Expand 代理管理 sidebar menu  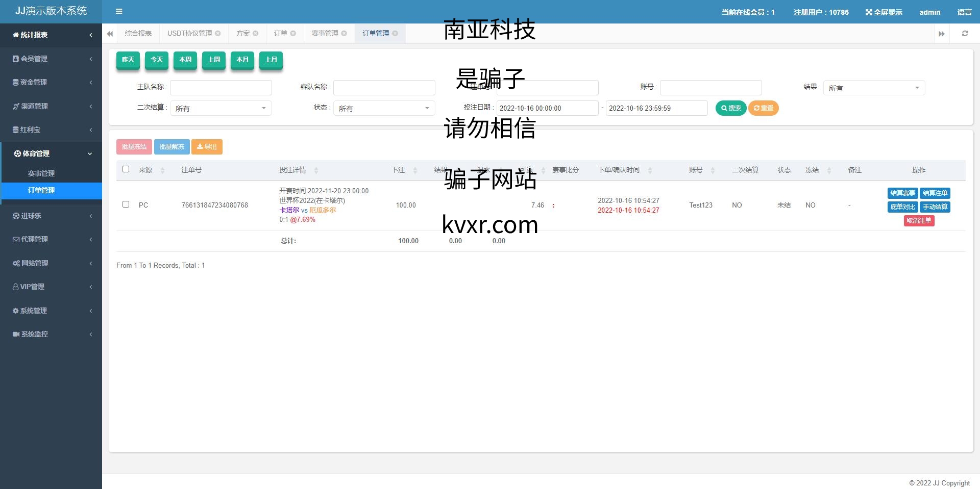pos(51,239)
